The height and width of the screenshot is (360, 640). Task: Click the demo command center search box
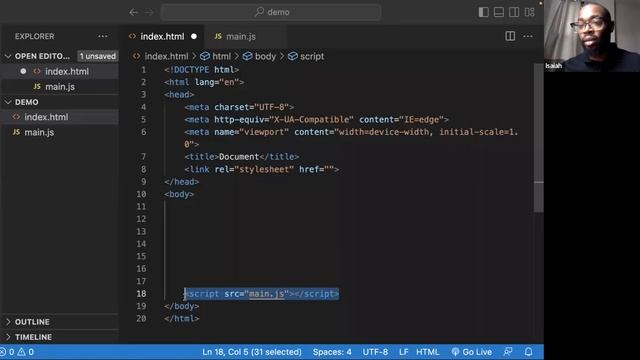pyautogui.click(x=271, y=12)
